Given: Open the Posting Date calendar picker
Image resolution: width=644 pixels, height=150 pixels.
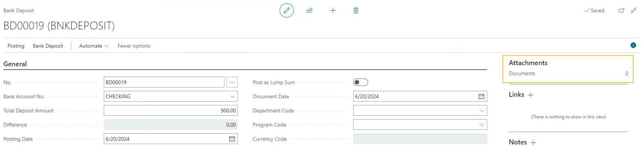Looking at the screenshot, I should (x=232, y=139).
